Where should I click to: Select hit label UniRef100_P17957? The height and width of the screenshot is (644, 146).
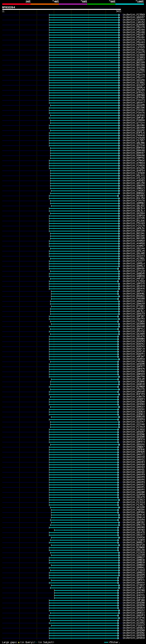coord(134,140)
